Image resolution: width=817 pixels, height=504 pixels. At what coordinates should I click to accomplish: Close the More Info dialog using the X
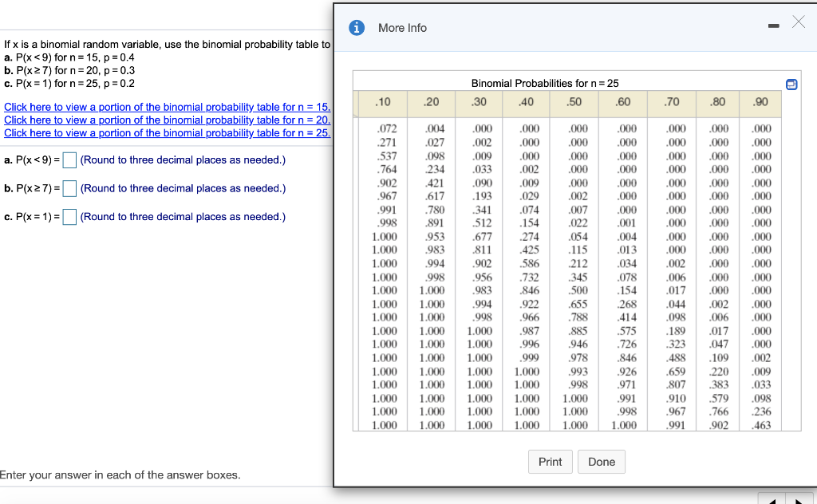tap(798, 23)
